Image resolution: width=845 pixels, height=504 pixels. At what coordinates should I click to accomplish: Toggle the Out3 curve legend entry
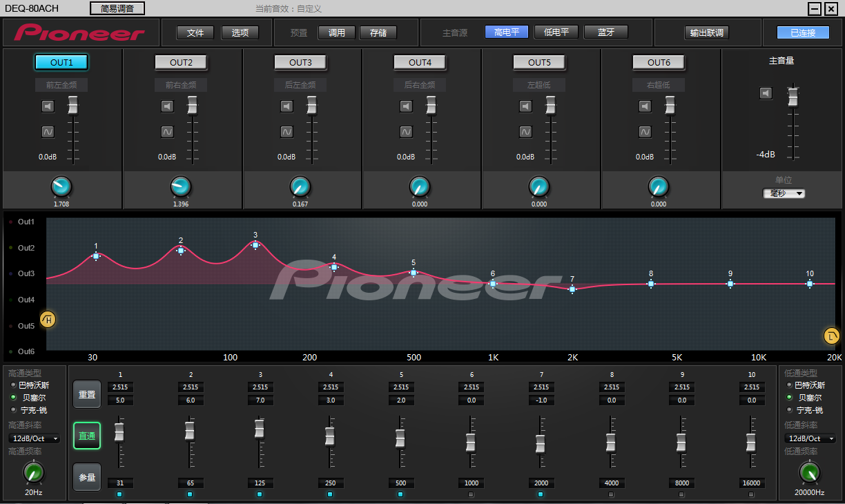point(22,273)
